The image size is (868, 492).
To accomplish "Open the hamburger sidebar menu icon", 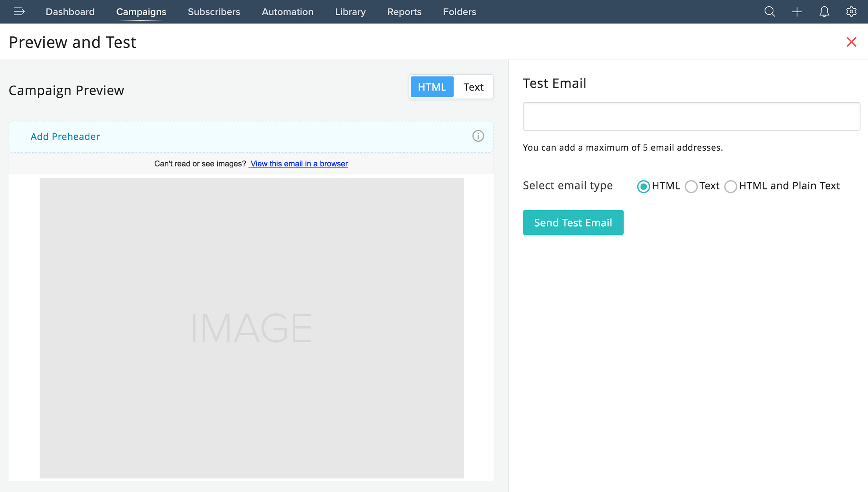I will click(x=19, y=11).
